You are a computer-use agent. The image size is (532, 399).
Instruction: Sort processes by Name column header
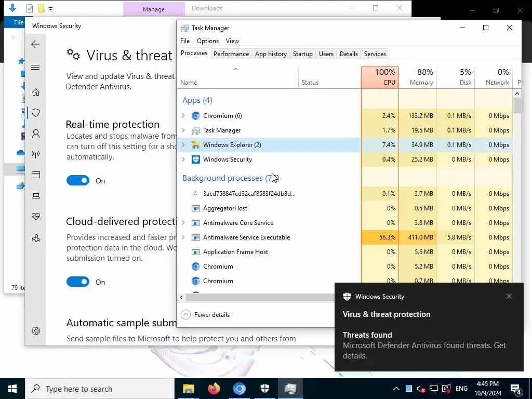point(237,77)
